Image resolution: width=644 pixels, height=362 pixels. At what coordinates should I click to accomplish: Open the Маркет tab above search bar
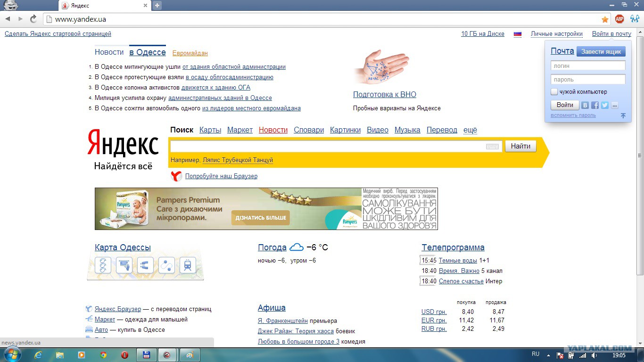click(240, 130)
